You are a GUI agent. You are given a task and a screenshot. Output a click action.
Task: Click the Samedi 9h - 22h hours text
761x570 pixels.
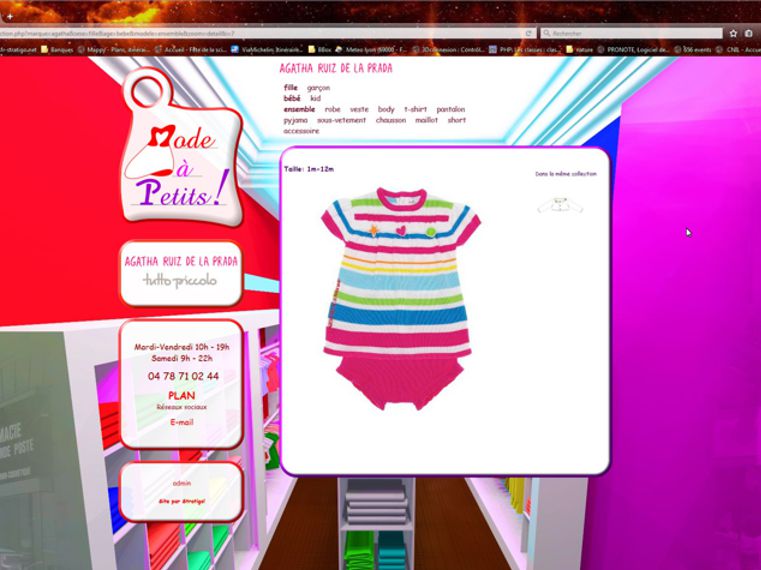click(182, 358)
